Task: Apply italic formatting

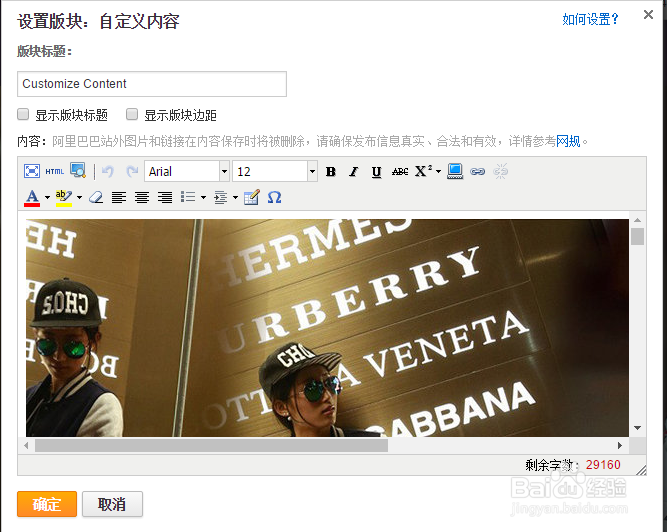Action: pyautogui.click(x=353, y=171)
